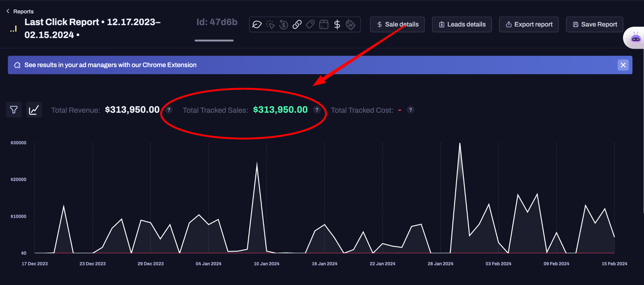This screenshot has height=285, width=644.
Task: Click Save Report button
Action: 595,25
